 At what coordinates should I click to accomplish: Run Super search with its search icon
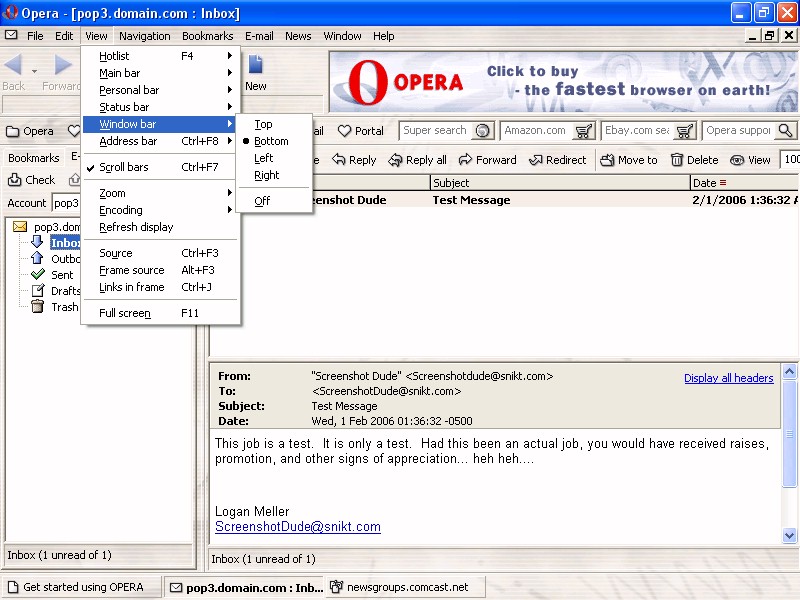482,131
